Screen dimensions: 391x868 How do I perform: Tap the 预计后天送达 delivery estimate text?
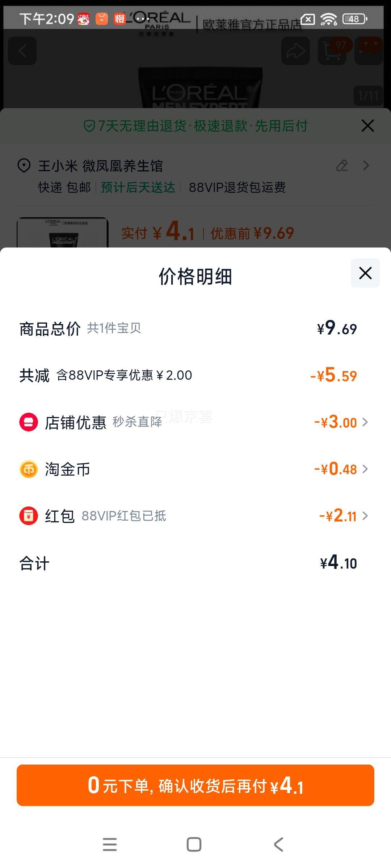click(x=138, y=187)
